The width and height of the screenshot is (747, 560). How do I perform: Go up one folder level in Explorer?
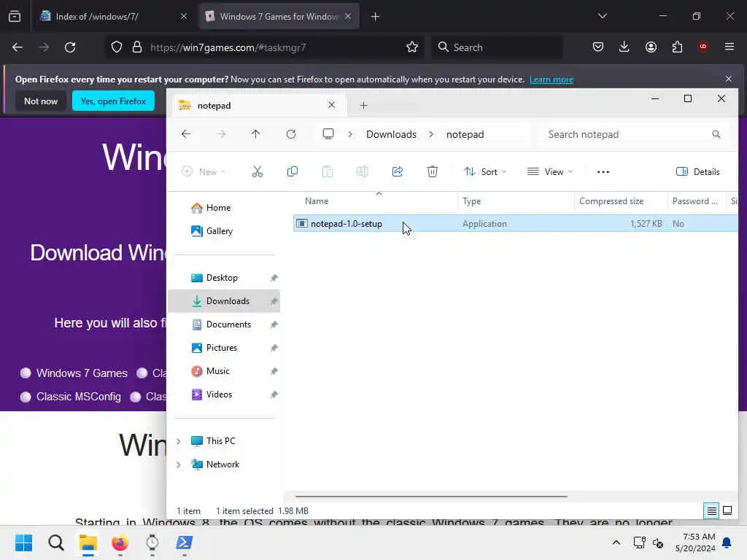click(256, 134)
